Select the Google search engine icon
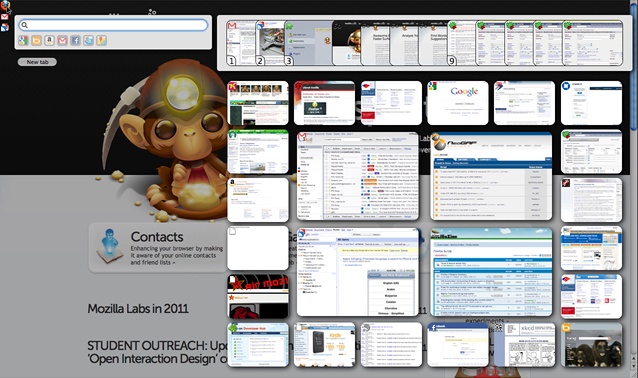 coord(23,40)
